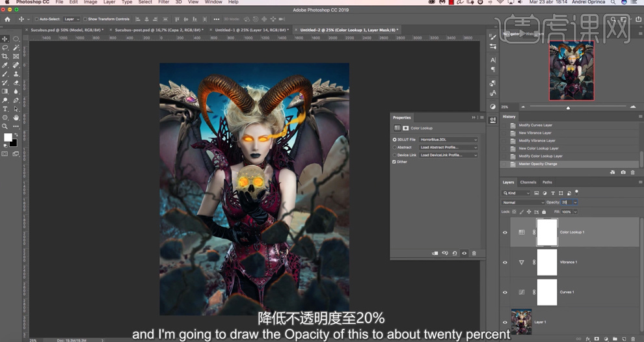The height and width of the screenshot is (342, 644).
Task: Switch to the Channels tab
Action: [x=528, y=182]
